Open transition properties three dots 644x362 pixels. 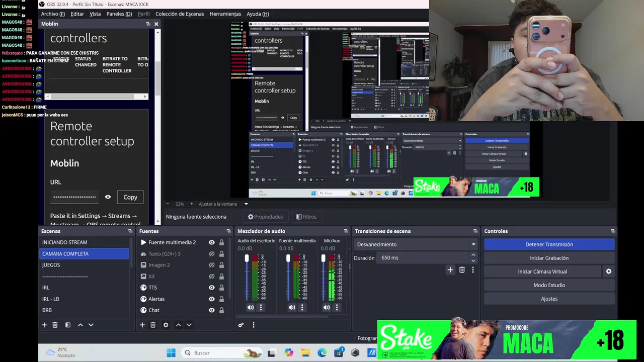pyautogui.click(x=473, y=270)
